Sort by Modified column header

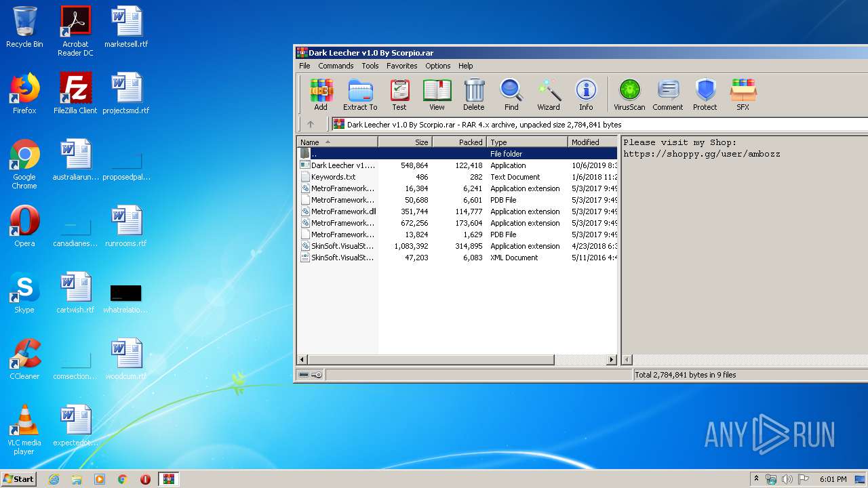593,142
